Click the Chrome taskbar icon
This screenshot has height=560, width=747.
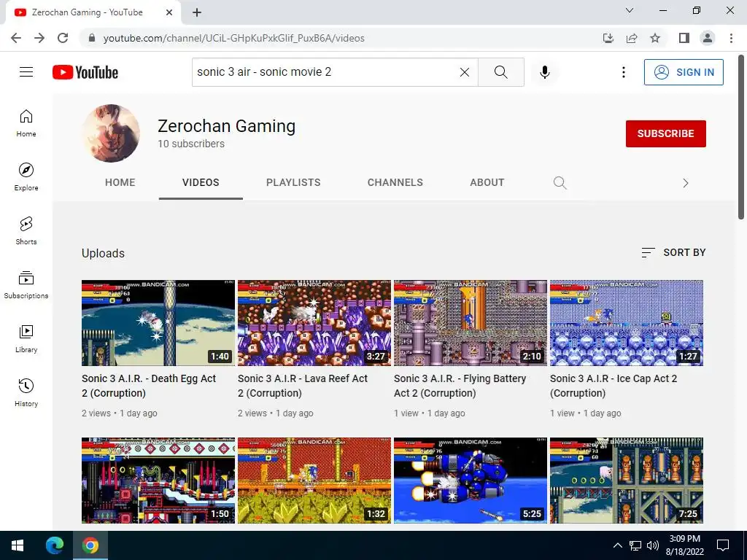[x=90, y=545]
